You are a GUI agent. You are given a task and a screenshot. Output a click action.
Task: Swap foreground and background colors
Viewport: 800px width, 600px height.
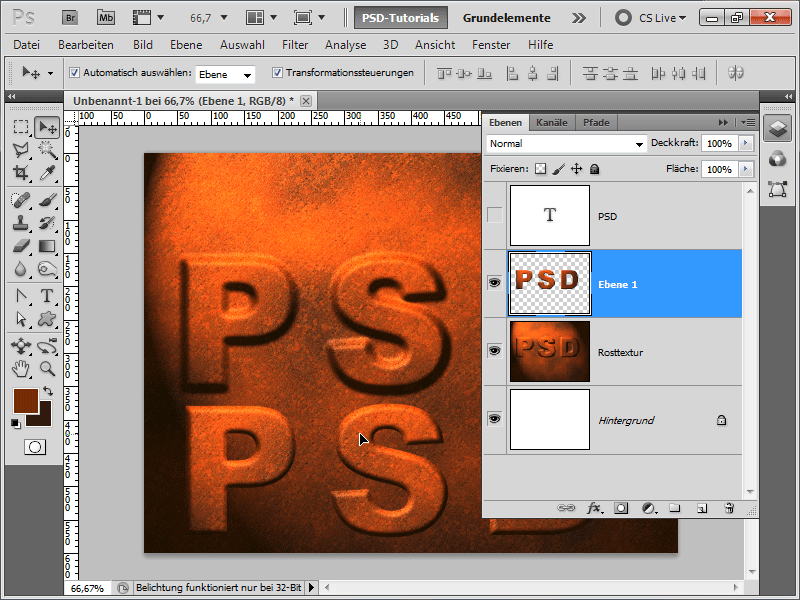point(48,391)
